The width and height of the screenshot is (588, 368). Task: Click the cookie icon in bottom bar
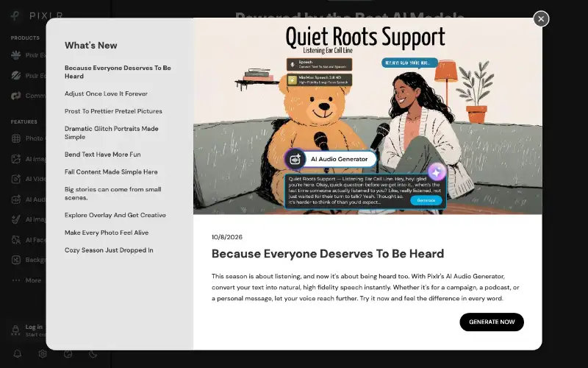68,354
